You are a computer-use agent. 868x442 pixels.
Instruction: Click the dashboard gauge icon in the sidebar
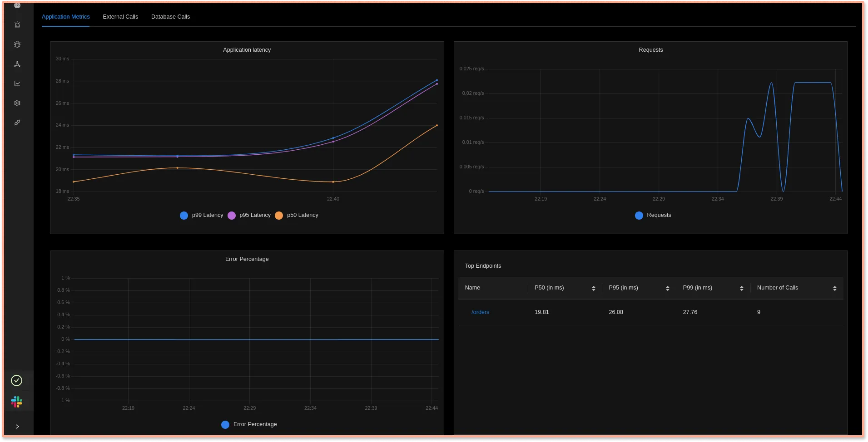pyautogui.click(x=17, y=5)
